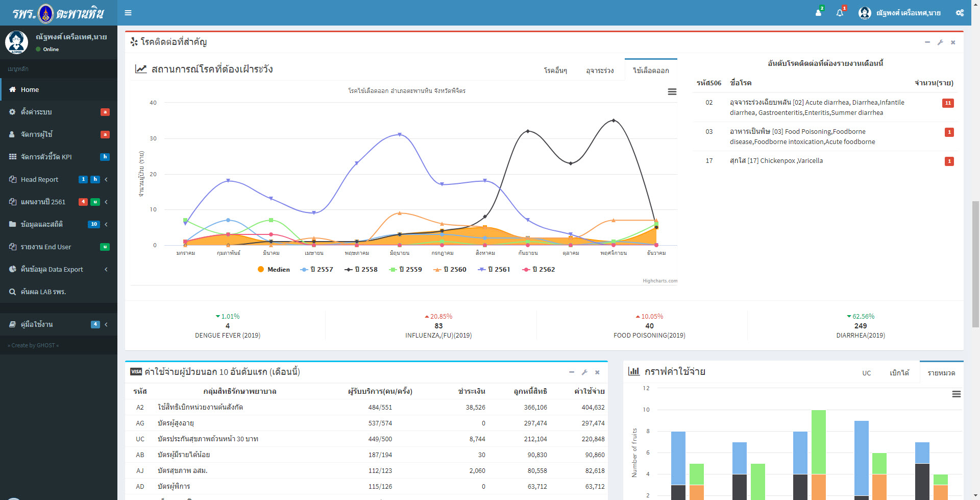This screenshot has width=980, height=500.
Task: Expand คืนข้อมูล Data Export submenu chevron
Action: [106, 269]
